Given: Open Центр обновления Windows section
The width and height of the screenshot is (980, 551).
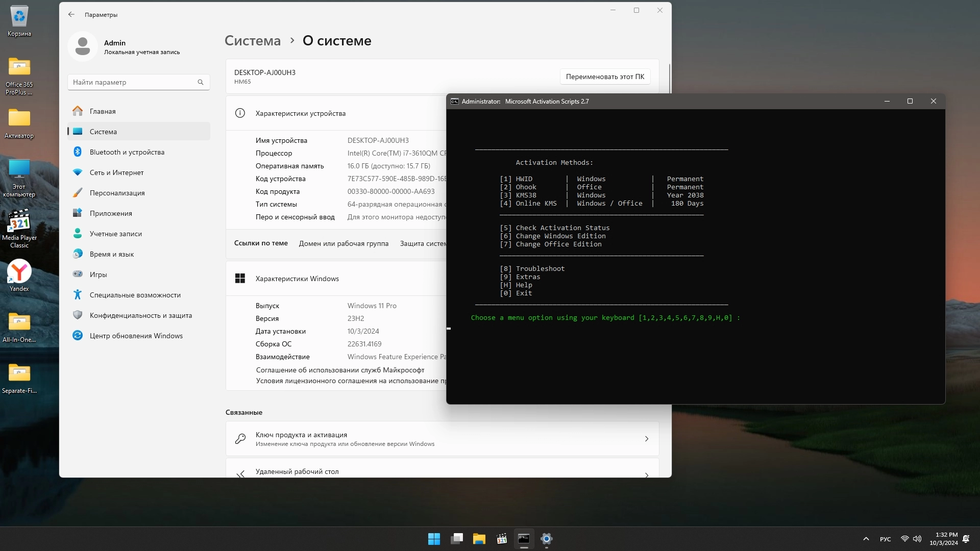Looking at the screenshot, I should coord(136,336).
